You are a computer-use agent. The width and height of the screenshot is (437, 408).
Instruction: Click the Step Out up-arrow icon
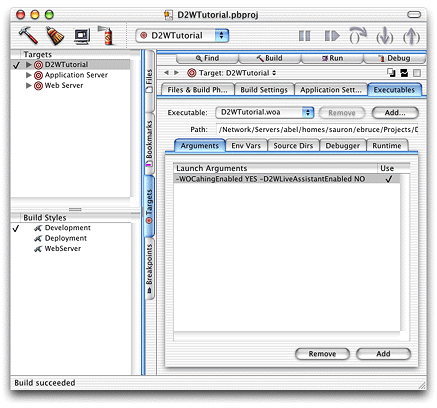click(x=411, y=35)
